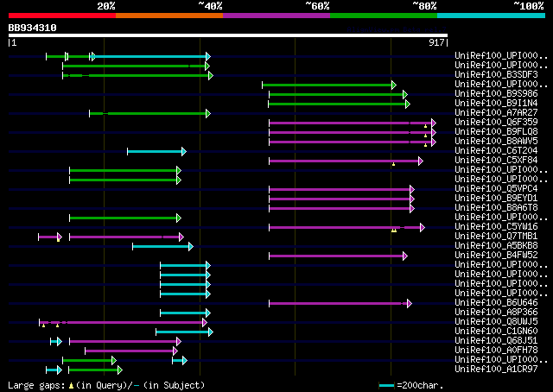The width and height of the screenshot is (553, 392).
Task: Click the cyan alignment bar for A5BKB8
Action: 163,247
